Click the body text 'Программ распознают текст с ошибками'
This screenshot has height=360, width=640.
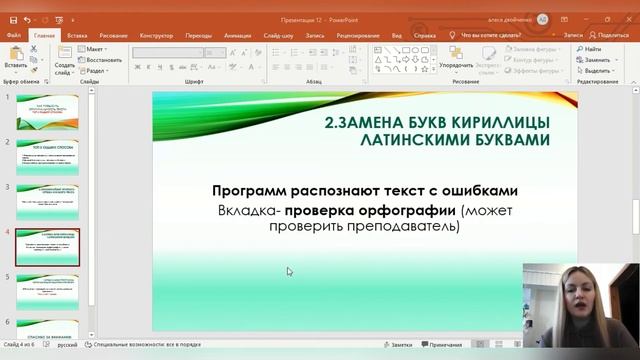tap(365, 191)
